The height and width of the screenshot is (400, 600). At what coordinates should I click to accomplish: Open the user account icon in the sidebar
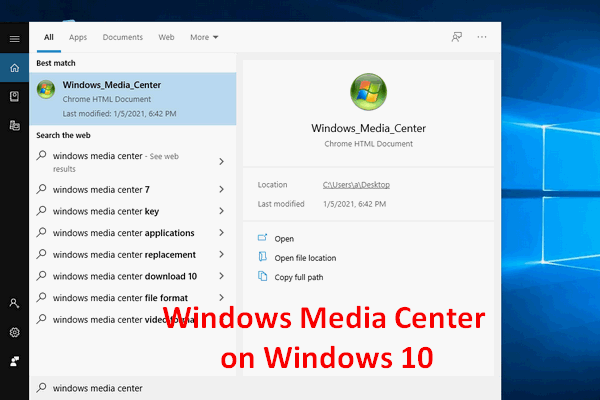(15, 304)
